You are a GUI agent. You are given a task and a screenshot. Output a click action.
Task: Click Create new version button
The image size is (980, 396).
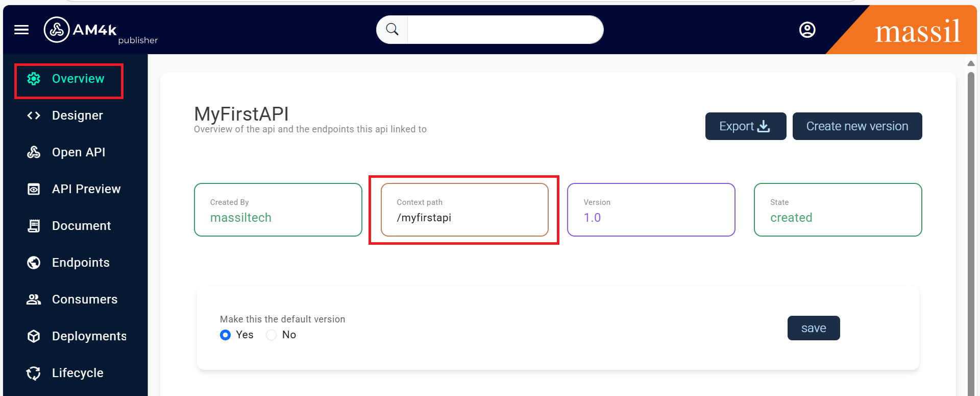[857, 126]
